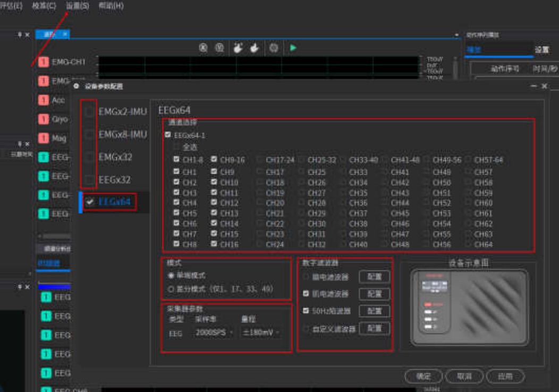Image resolution: width=559 pixels, height=392 pixels.
Task: Open the 校准(C) menu
Action: tap(44, 6)
